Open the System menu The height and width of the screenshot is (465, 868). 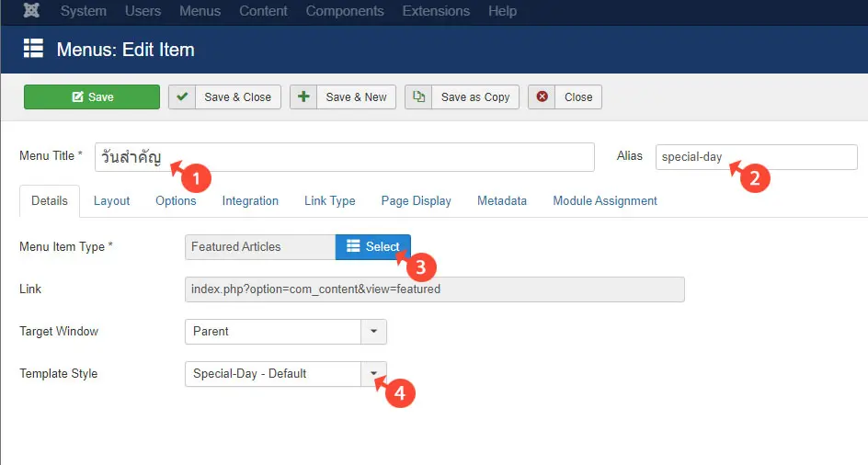click(x=84, y=11)
